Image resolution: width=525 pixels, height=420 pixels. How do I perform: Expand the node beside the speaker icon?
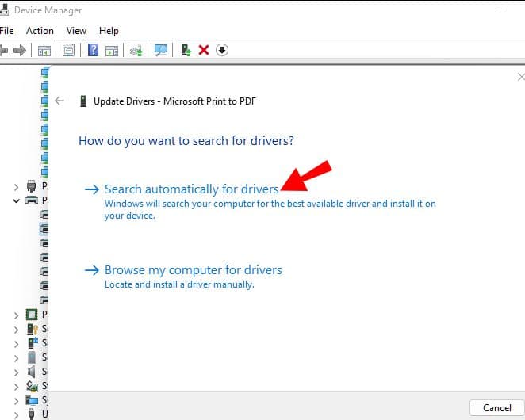click(16, 372)
